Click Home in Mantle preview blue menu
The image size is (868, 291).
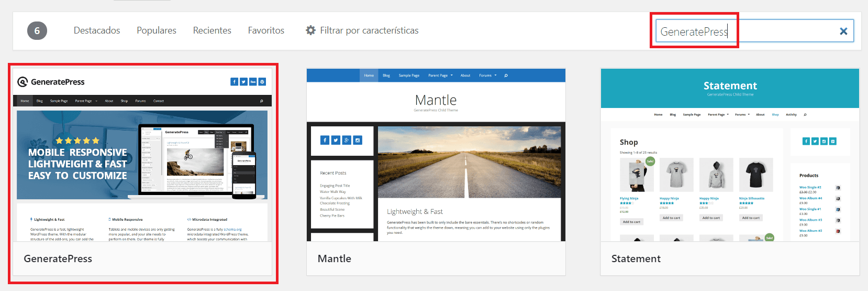369,76
